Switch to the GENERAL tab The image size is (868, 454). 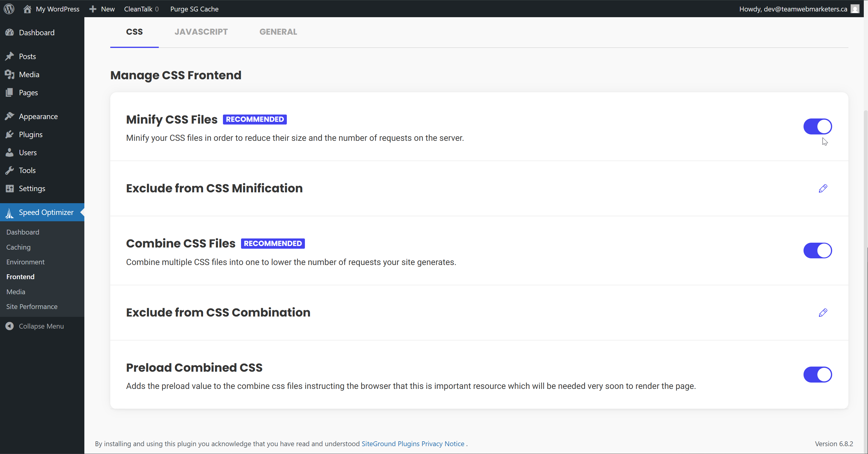[278, 32]
